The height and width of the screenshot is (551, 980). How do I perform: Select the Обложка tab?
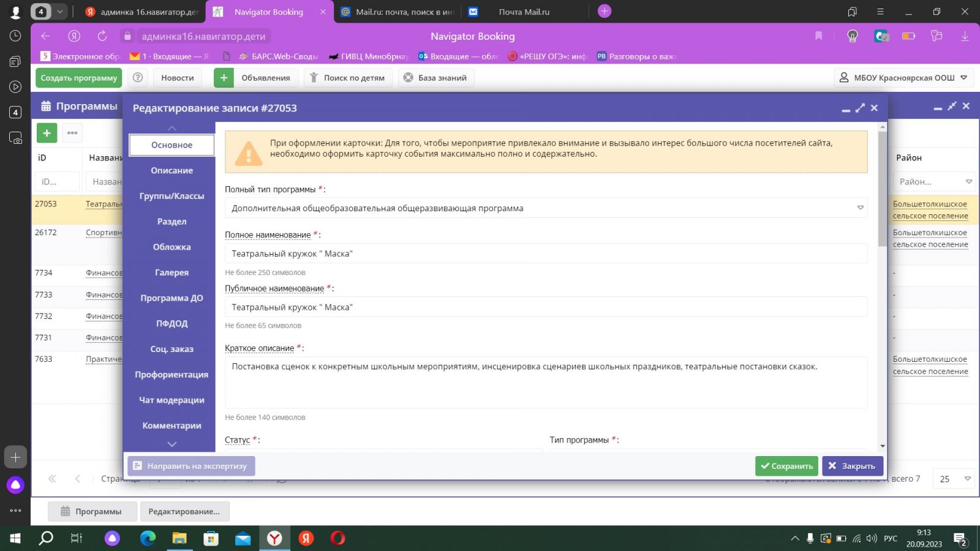point(171,247)
